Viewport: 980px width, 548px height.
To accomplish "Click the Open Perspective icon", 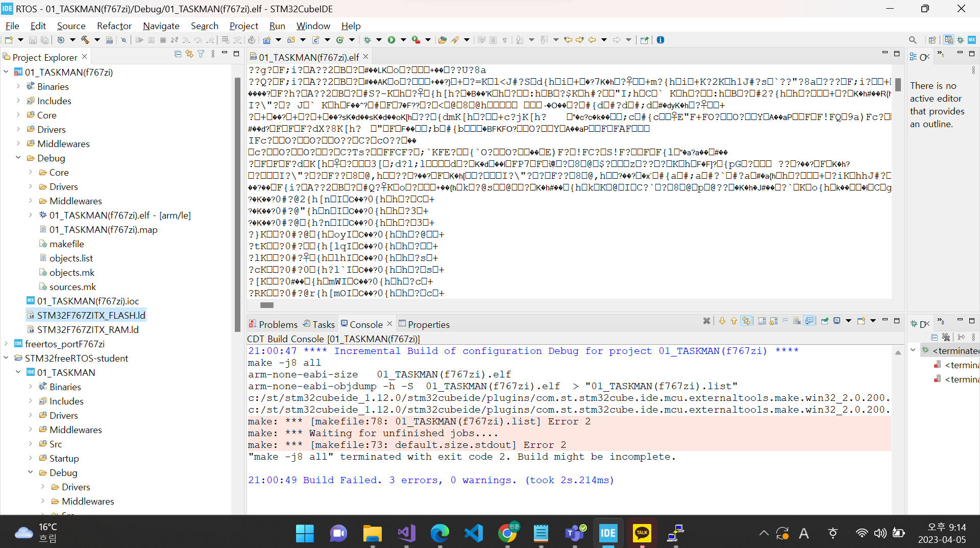I will (x=933, y=40).
